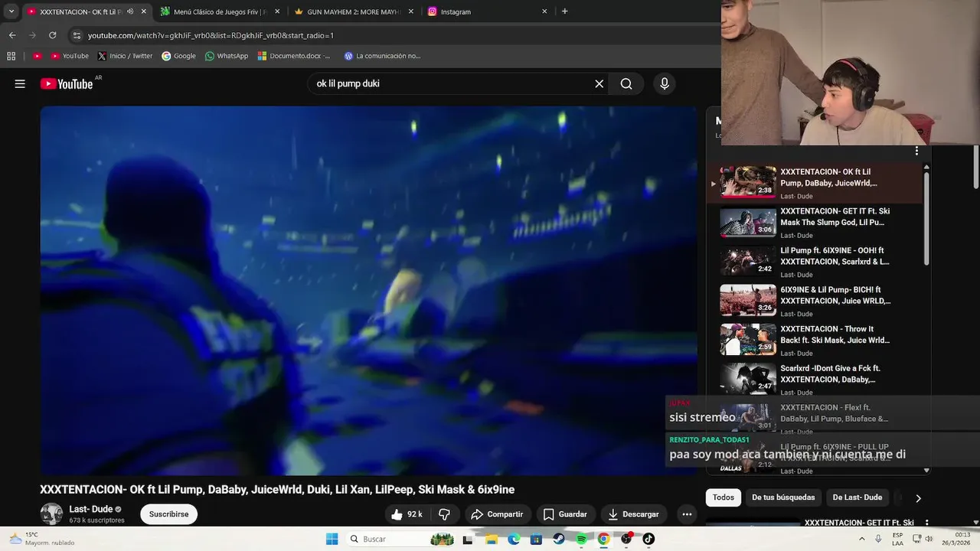The width and height of the screenshot is (980, 551).
Task: Open the red YouTube bookmark icon
Action: click(37, 56)
